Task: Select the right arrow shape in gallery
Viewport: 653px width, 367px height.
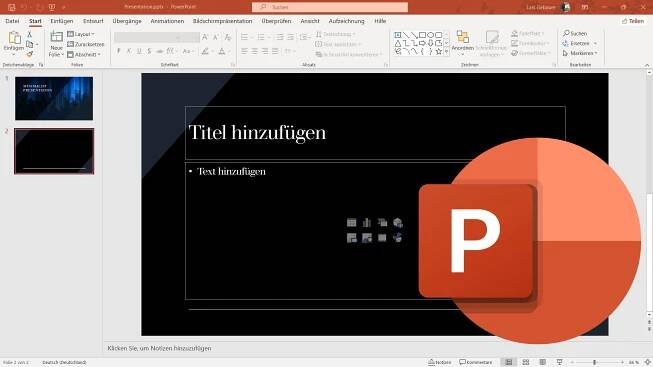Action: (422, 43)
